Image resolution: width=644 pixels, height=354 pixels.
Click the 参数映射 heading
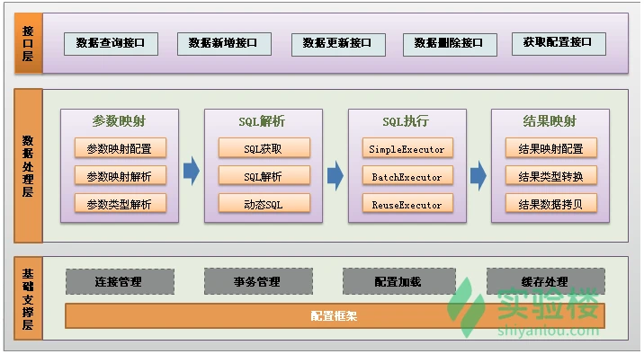coord(119,121)
